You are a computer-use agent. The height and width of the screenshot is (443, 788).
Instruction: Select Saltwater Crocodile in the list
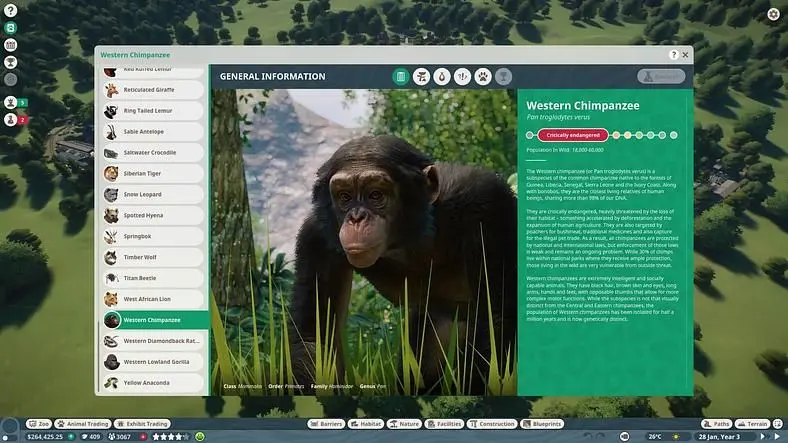click(x=153, y=152)
